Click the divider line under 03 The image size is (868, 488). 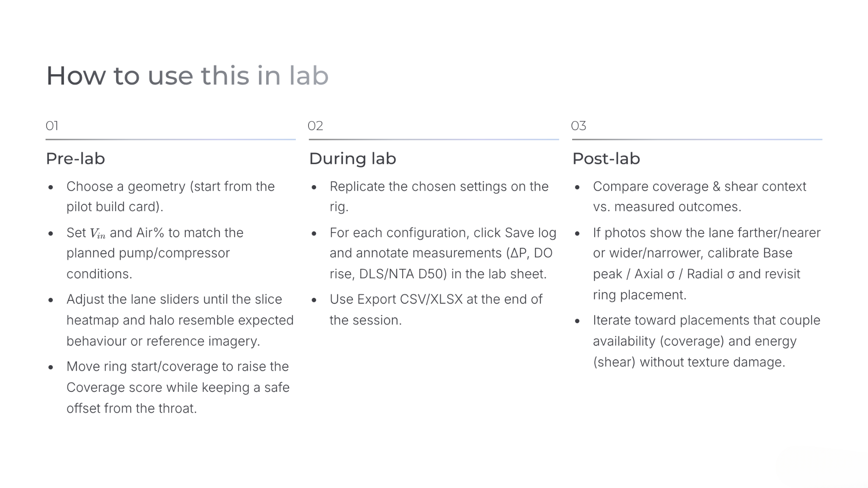697,139
